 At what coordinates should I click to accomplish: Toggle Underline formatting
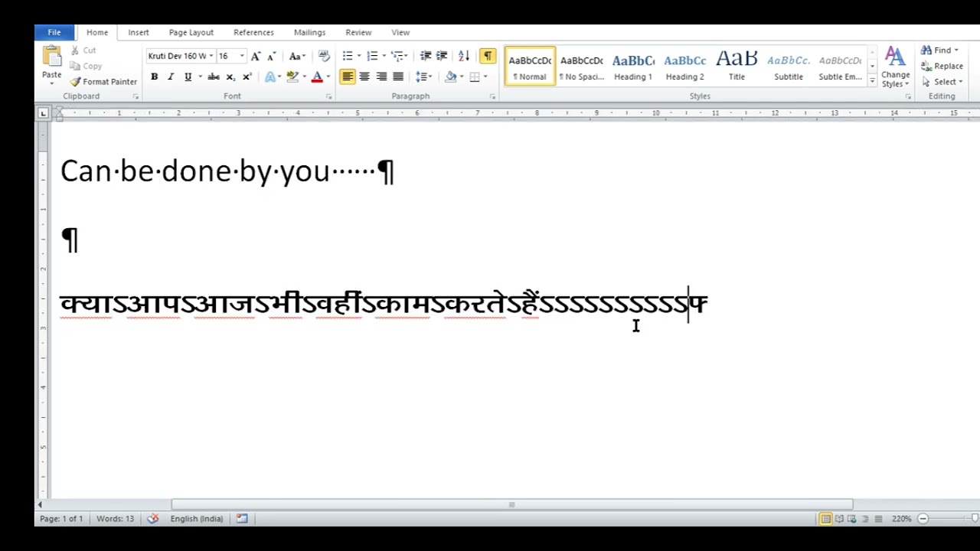[x=188, y=77]
